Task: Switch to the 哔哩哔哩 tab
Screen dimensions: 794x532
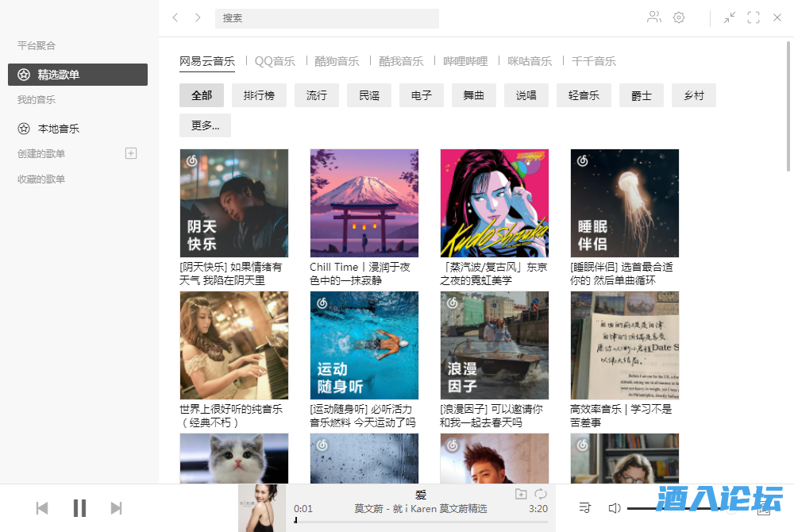Action: coord(465,61)
